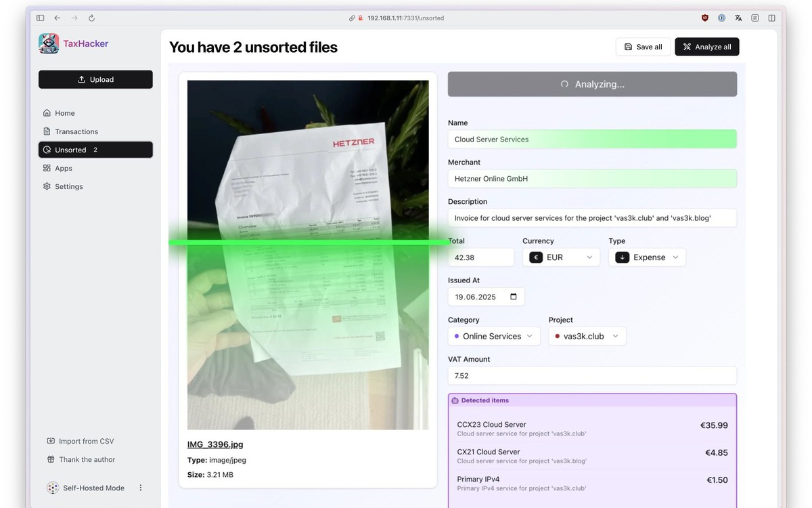Open the browser split view icon
The width and height of the screenshot is (812, 508).
[x=771, y=18]
